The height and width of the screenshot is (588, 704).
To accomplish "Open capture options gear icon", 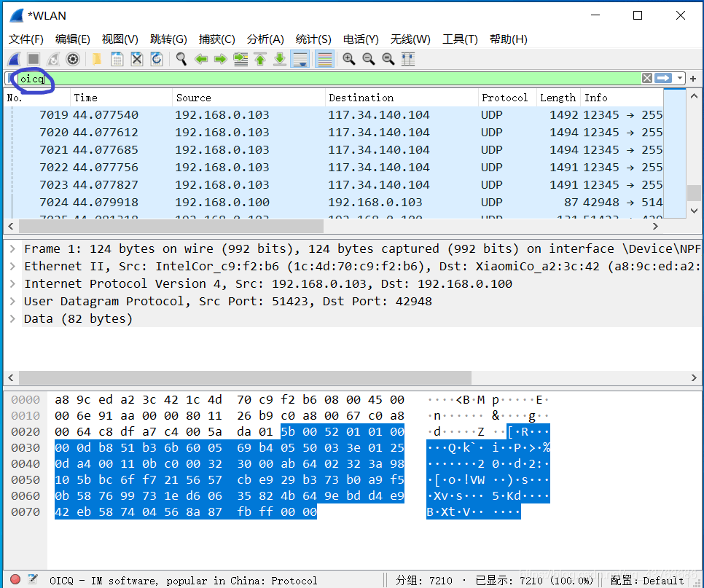I will coord(73,59).
